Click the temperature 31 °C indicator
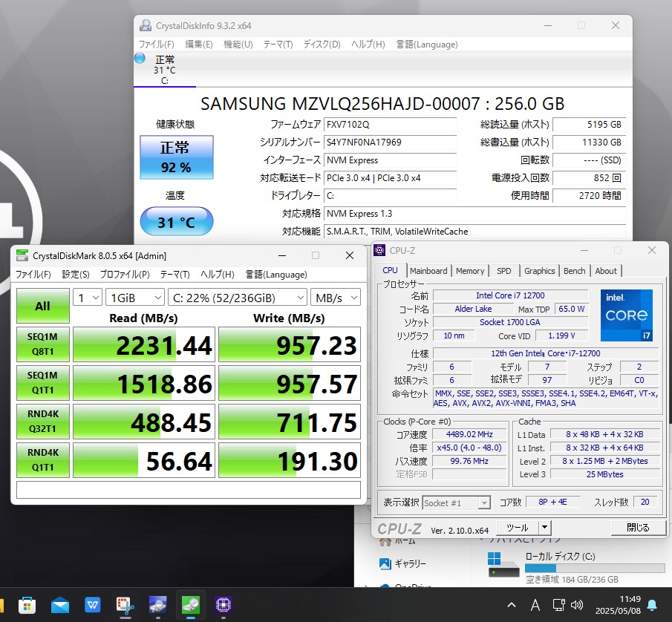 pyautogui.click(x=177, y=222)
